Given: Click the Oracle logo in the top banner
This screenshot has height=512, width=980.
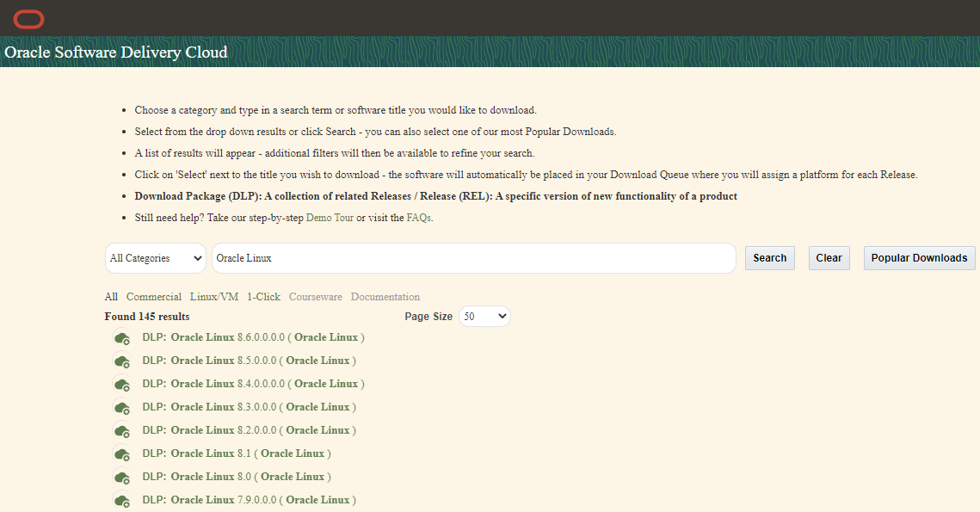Looking at the screenshot, I should click(28, 18).
